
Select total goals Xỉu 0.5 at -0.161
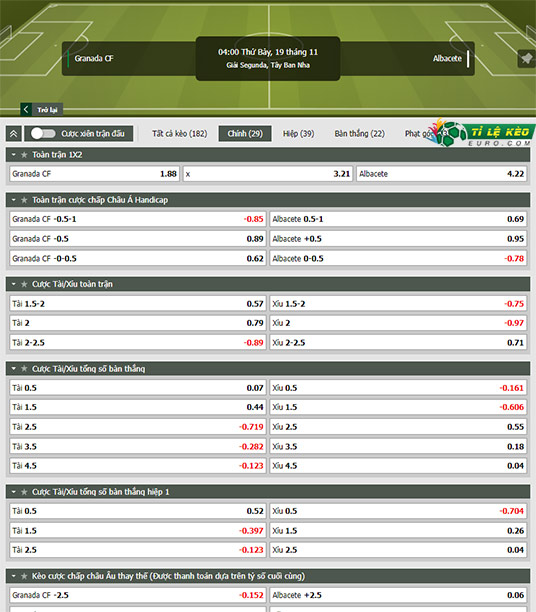coord(398,388)
